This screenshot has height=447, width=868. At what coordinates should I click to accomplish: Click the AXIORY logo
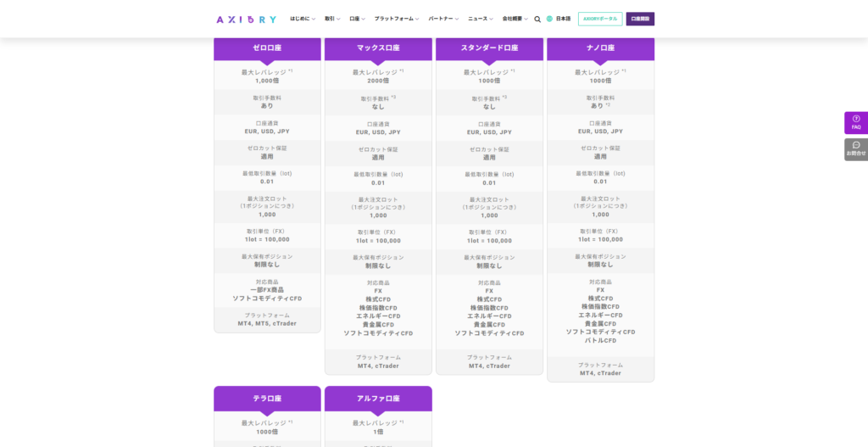click(247, 20)
